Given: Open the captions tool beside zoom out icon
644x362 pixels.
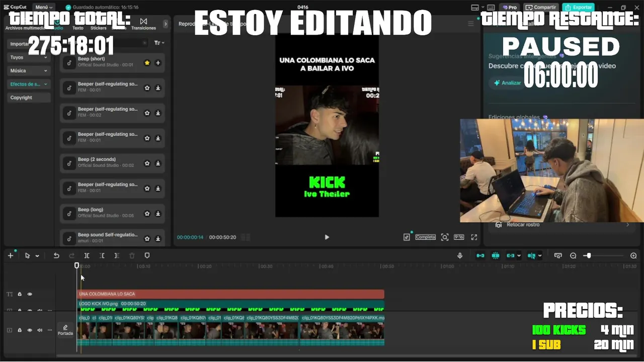Looking at the screenshot, I should [x=557, y=255].
